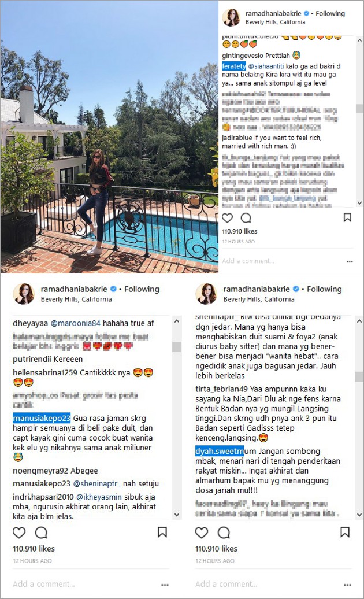Open more options dots in bottom-right panel
This screenshot has height=599, width=364.
pyautogui.click(x=347, y=585)
